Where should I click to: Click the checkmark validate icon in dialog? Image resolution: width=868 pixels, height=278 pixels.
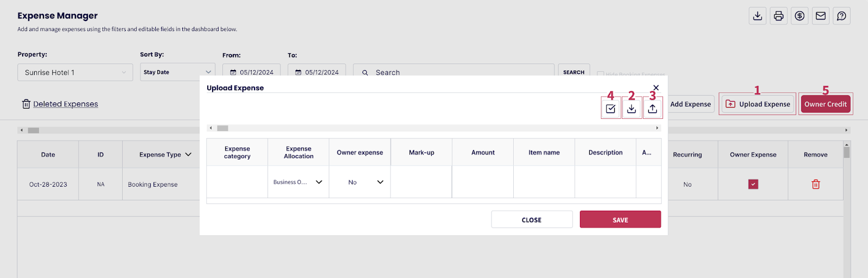[610, 109]
